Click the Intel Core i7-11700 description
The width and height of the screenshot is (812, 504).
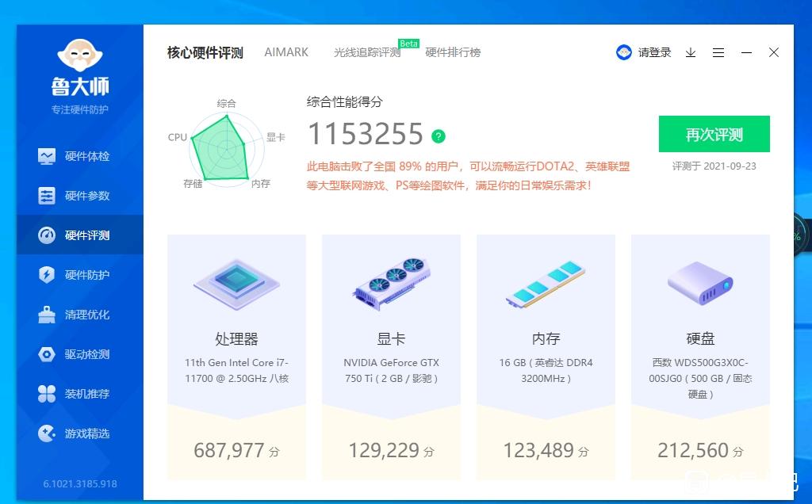click(x=236, y=371)
